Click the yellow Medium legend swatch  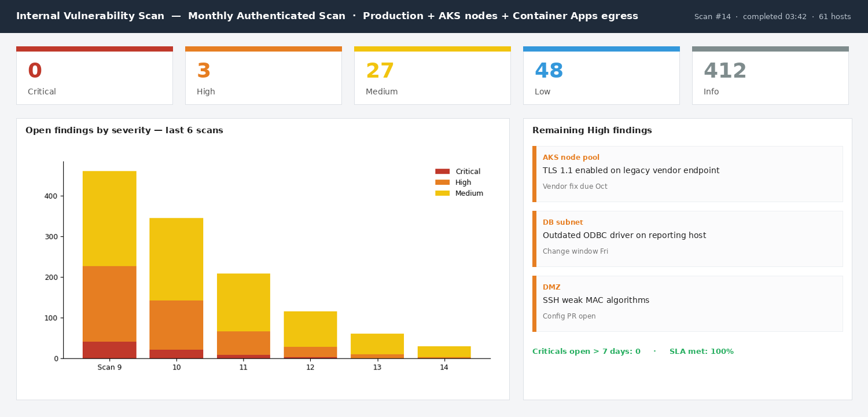coord(442,193)
